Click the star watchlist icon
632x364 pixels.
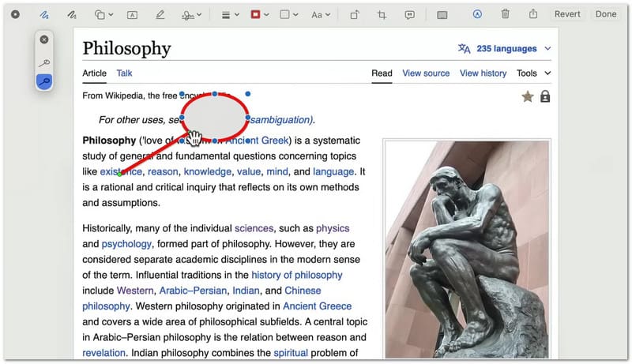[x=528, y=96]
